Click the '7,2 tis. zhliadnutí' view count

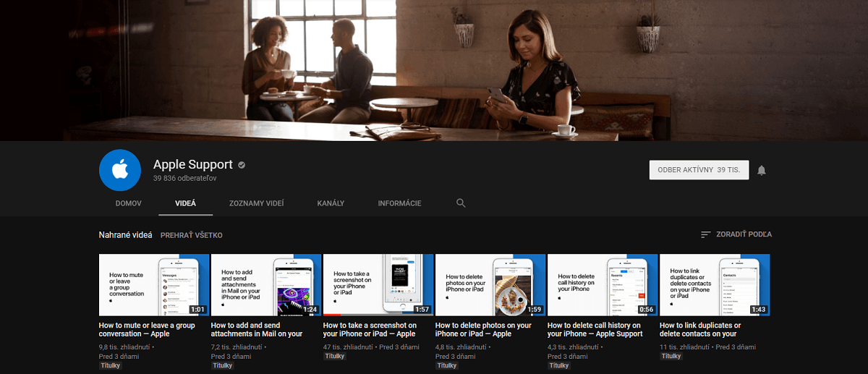[237, 347]
